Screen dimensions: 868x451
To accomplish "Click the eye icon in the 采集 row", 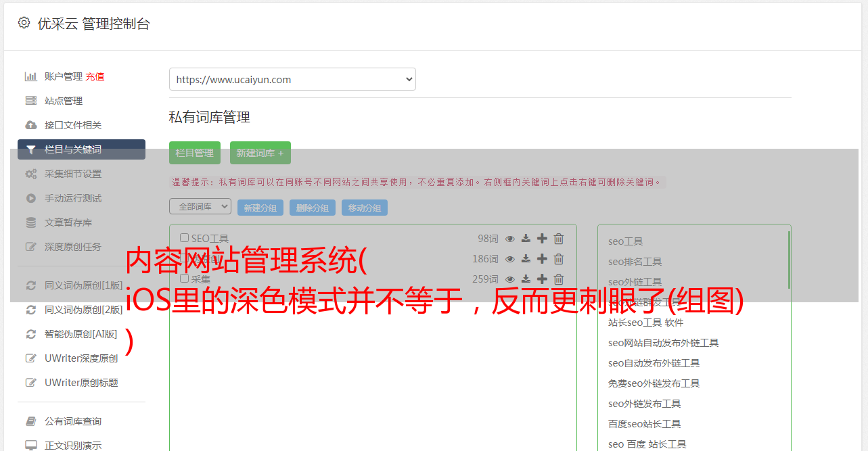I will coord(510,279).
